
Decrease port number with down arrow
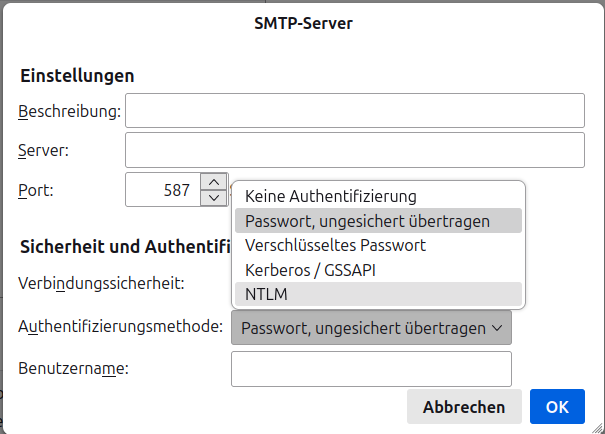click(214, 197)
